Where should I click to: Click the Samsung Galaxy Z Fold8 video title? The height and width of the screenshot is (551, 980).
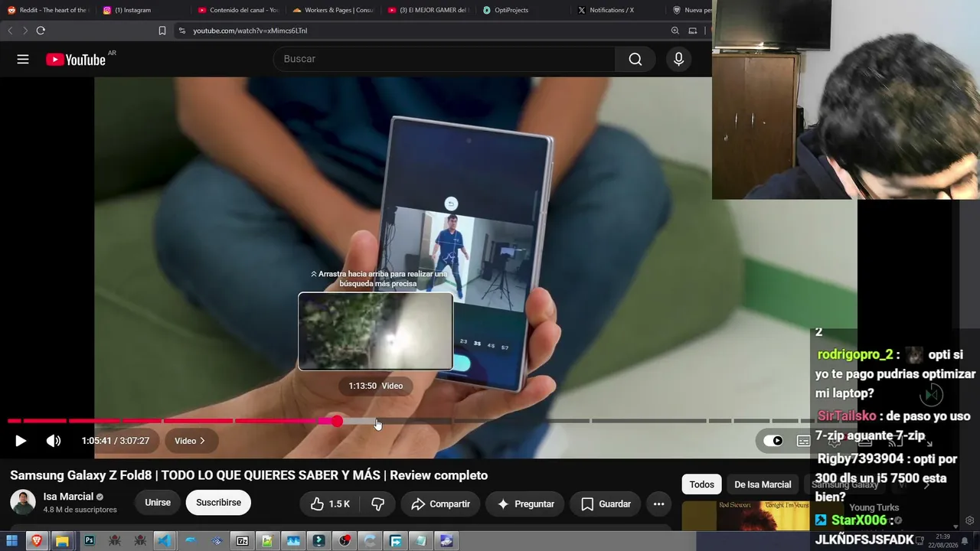[249, 475]
